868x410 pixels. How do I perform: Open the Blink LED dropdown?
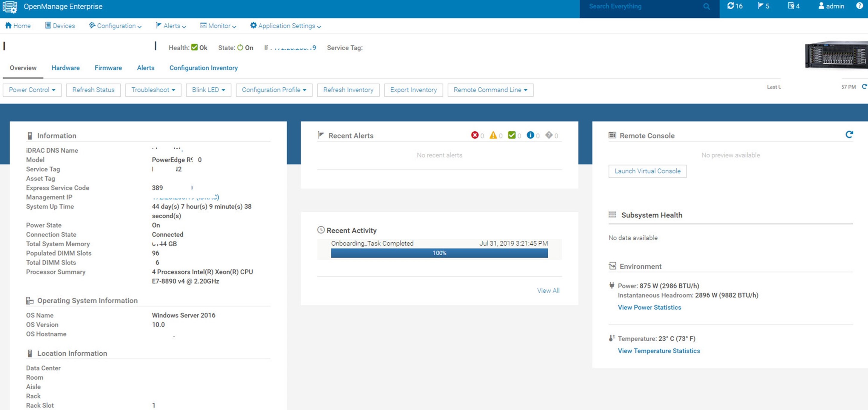[x=209, y=90]
